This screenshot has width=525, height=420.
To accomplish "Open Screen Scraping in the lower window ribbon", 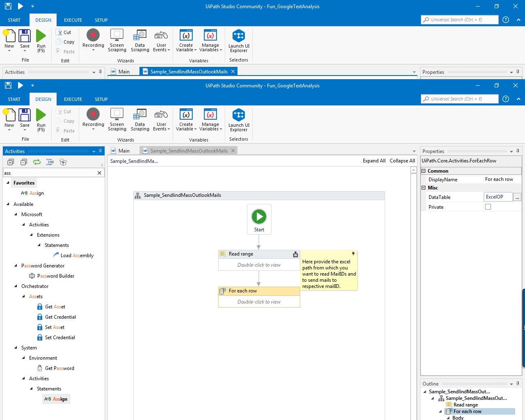I will pyautogui.click(x=117, y=119).
